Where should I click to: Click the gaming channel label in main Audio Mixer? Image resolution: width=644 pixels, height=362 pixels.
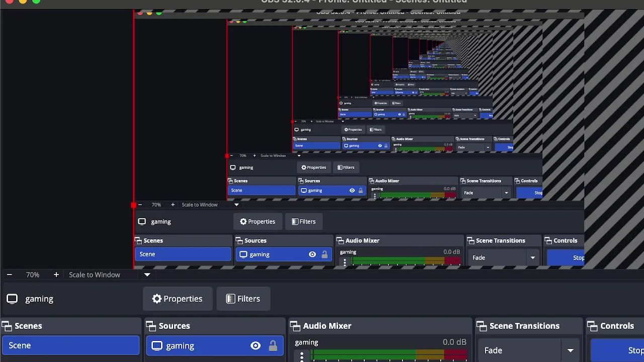pos(306,342)
